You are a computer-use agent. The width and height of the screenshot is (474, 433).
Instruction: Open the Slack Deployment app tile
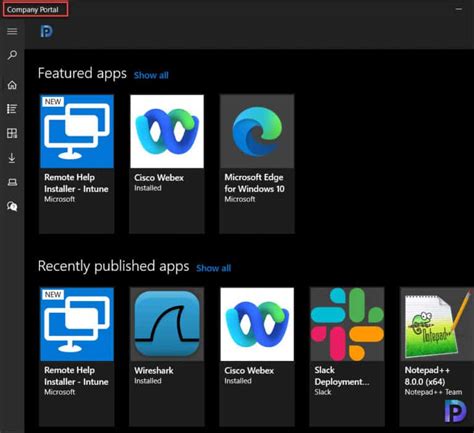(x=347, y=357)
